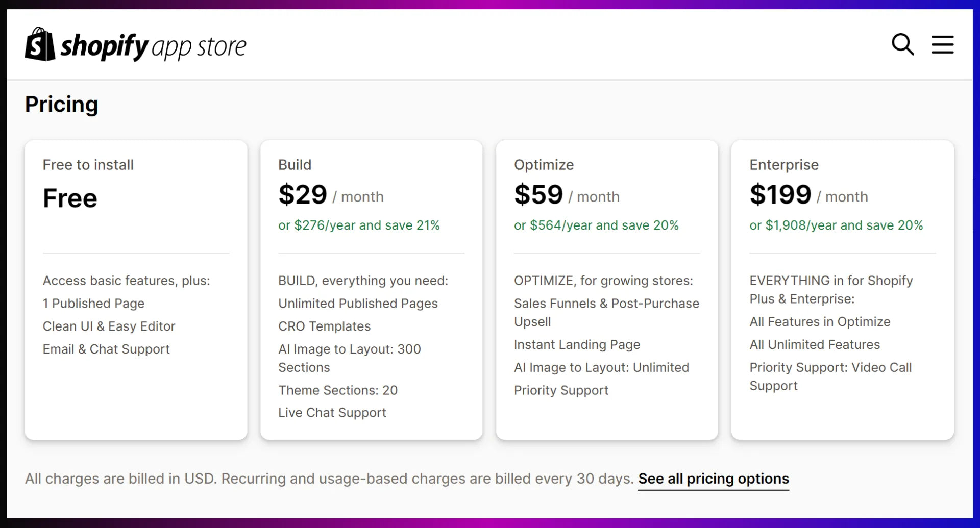Viewport: 980px width, 528px height.
Task: Click "EVERYTHING in for Shopify Plus & Enterprise:" line
Action: [x=831, y=290]
